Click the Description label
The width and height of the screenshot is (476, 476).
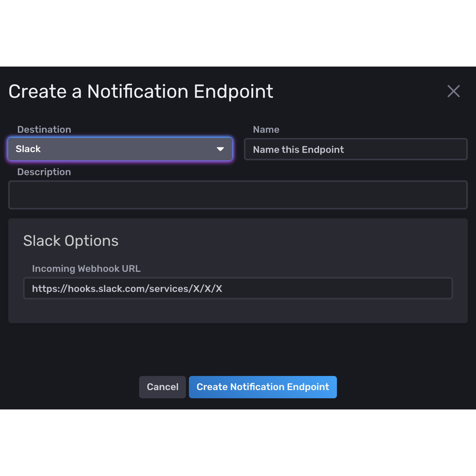coord(44,172)
